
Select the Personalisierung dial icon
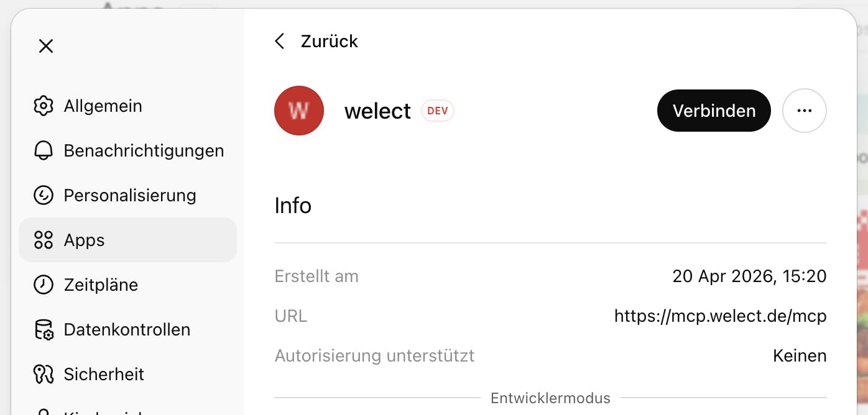pyautogui.click(x=44, y=195)
